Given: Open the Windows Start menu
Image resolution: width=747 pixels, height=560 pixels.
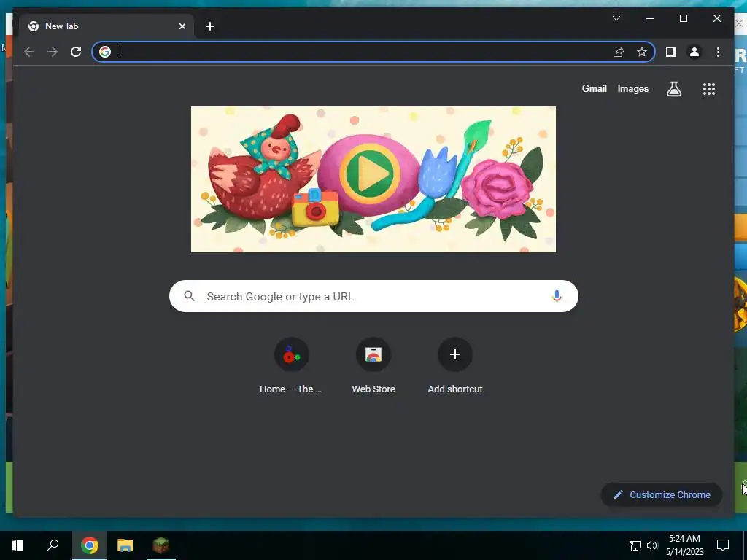Looking at the screenshot, I should (18, 545).
